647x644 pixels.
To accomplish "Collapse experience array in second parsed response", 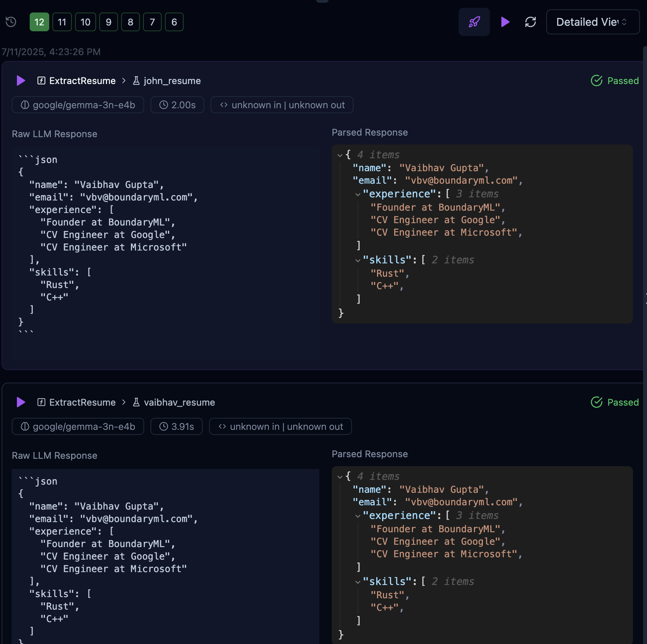I will 357,516.
